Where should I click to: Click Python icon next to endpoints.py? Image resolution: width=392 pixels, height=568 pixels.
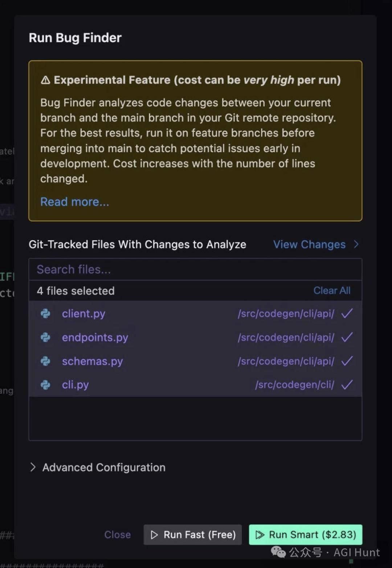[45, 337]
